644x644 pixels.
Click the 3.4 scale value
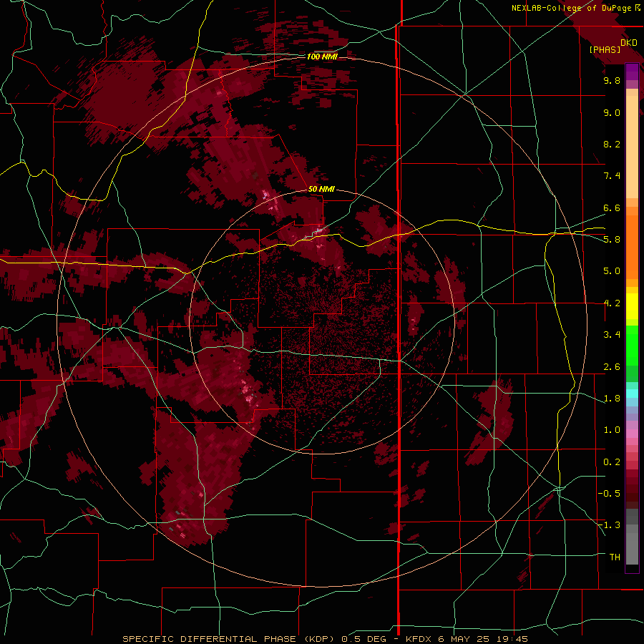tap(612, 335)
